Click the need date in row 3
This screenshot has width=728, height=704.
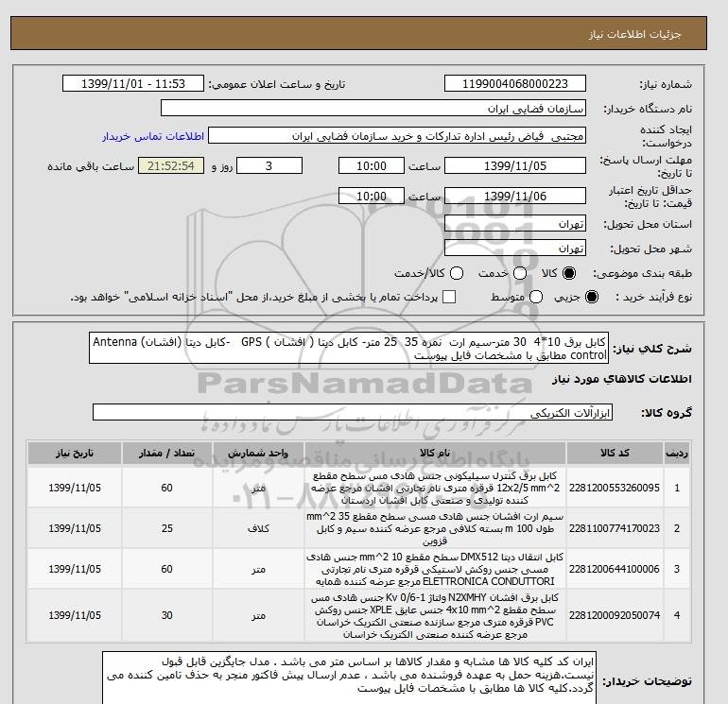(x=75, y=569)
